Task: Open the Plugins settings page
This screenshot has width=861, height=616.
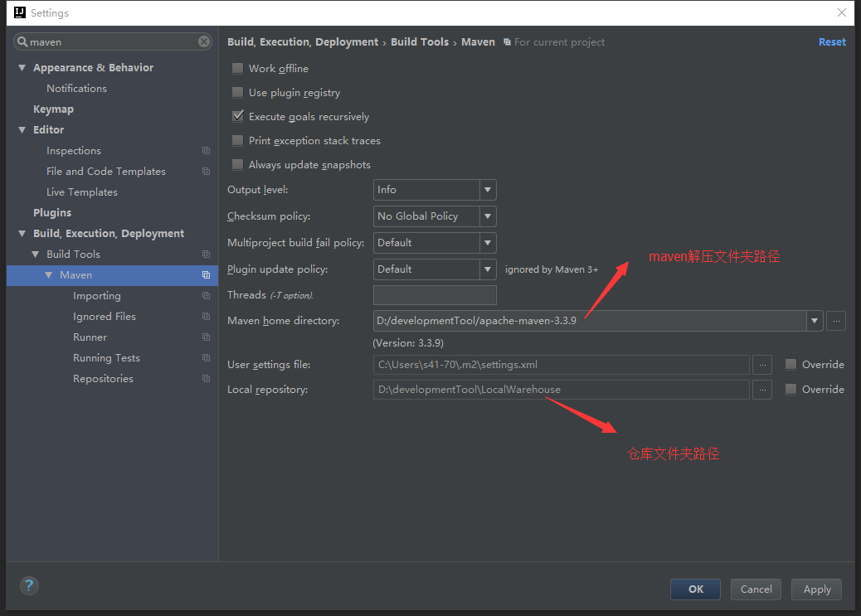Action: click(x=52, y=212)
